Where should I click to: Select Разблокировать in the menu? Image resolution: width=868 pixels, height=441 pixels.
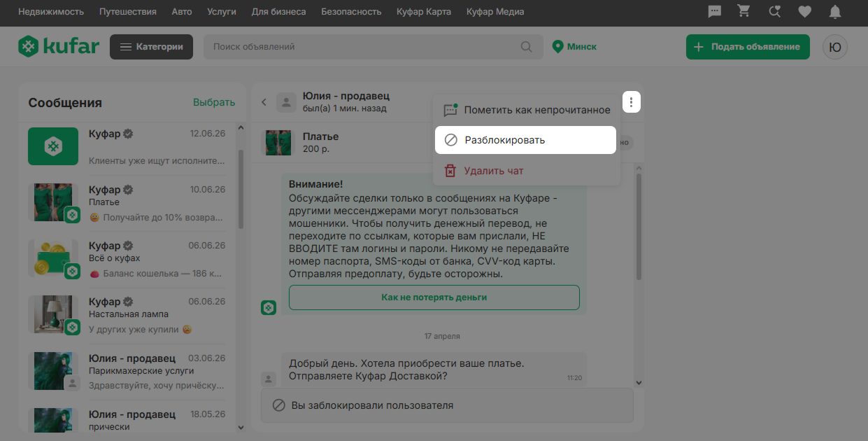click(x=525, y=140)
